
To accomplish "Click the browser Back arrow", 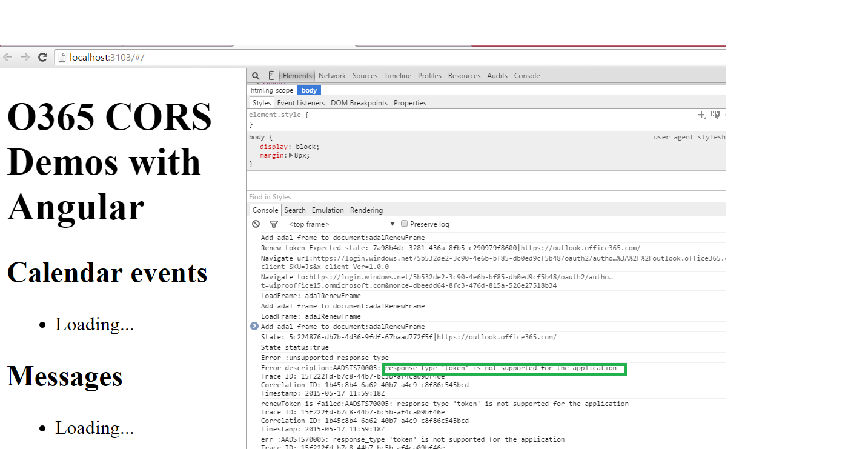I will pos(7,58).
